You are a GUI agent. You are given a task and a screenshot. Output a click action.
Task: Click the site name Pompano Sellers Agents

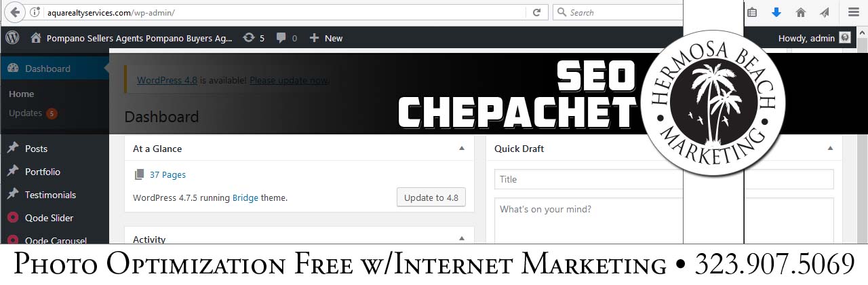point(139,38)
